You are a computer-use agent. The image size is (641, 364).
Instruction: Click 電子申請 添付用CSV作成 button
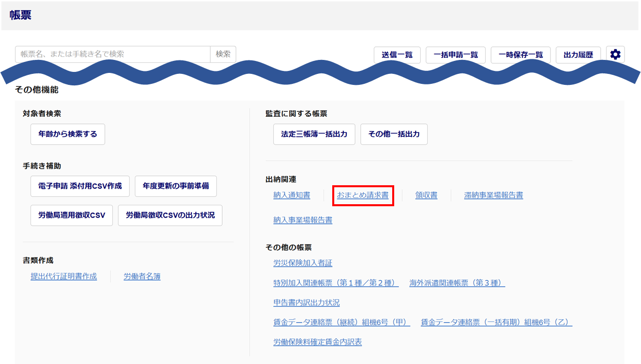pos(80,186)
